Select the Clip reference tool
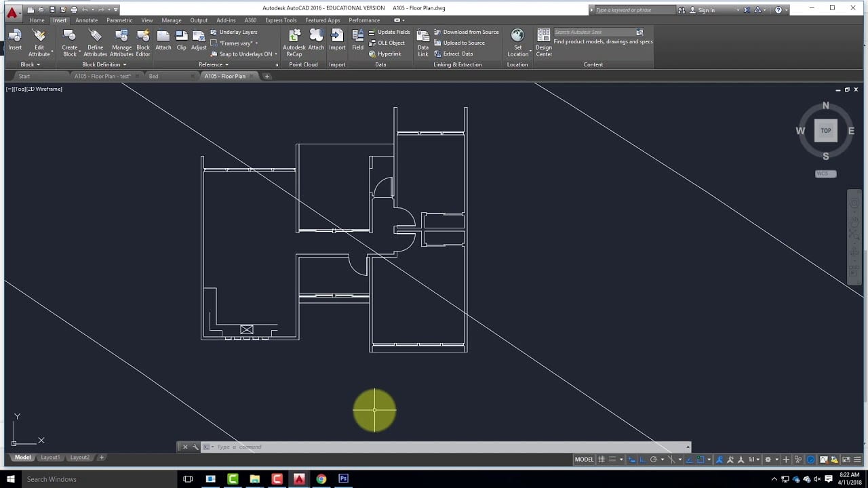868x488 pixels. point(181,37)
